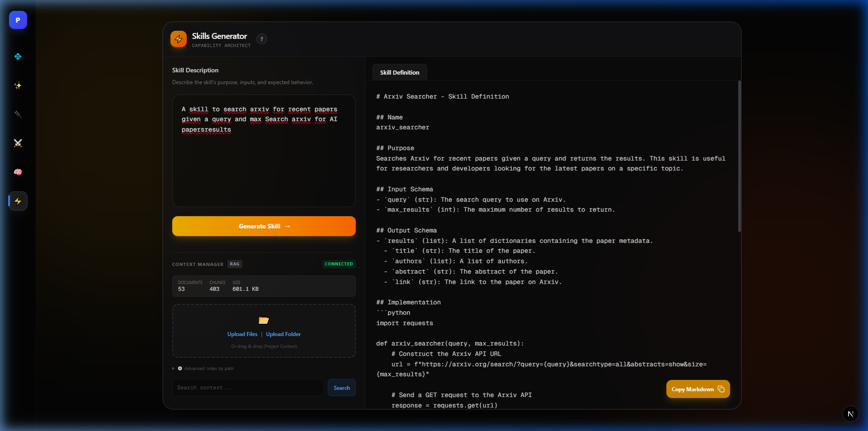868x431 pixels.
Task: Click the RAG badge
Action: click(x=235, y=264)
